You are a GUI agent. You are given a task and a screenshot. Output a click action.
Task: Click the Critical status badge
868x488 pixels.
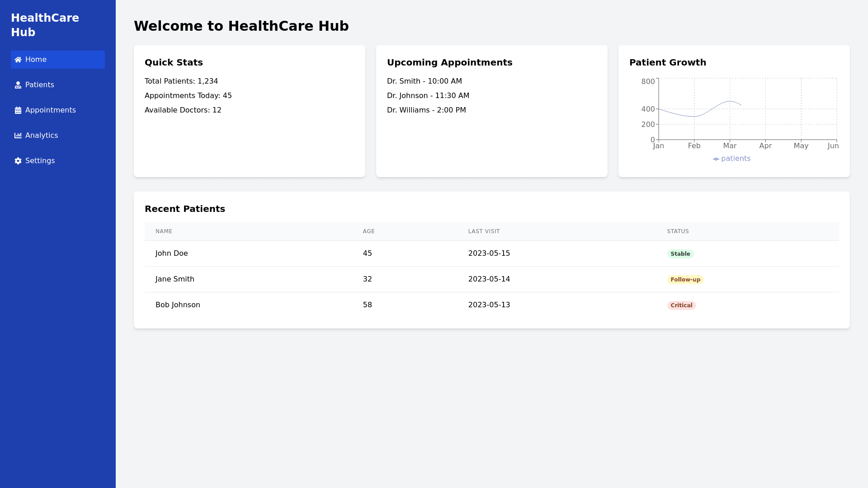(681, 305)
